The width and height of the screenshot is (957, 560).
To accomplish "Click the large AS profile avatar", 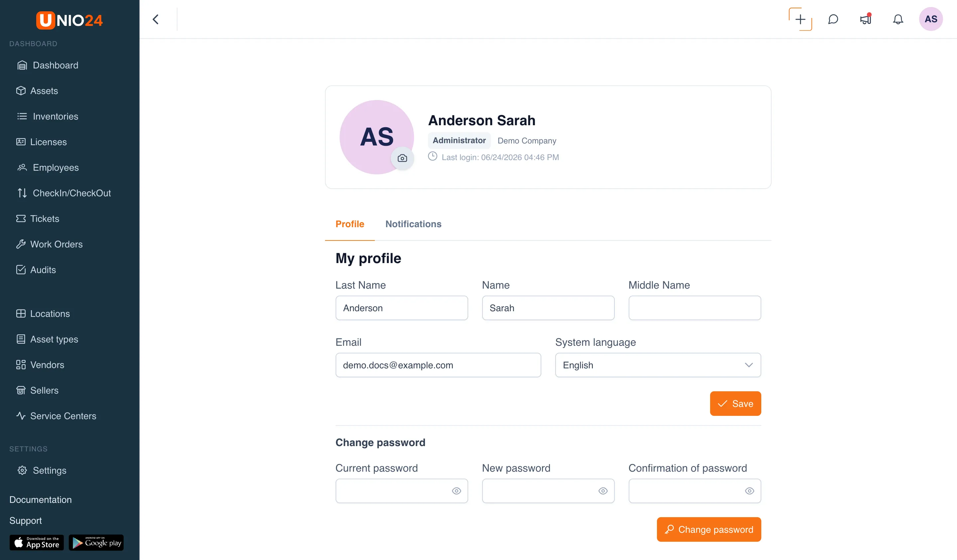I will (377, 137).
